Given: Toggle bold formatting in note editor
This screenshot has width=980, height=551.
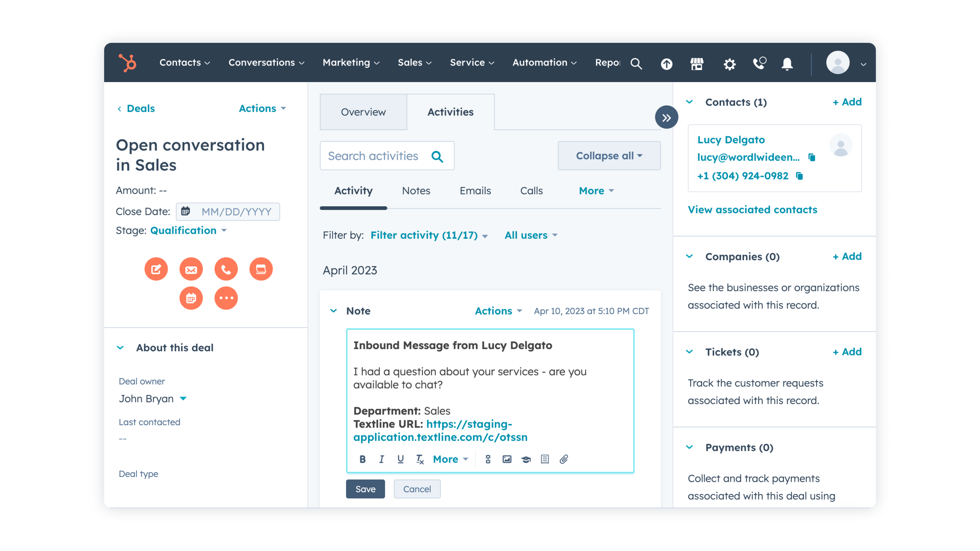Looking at the screenshot, I should click(x=362, y=459).
